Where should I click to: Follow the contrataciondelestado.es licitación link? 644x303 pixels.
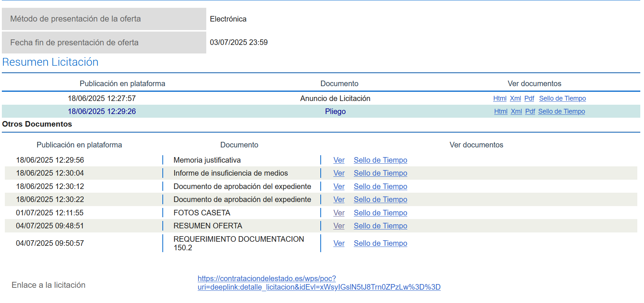(319, 283)
